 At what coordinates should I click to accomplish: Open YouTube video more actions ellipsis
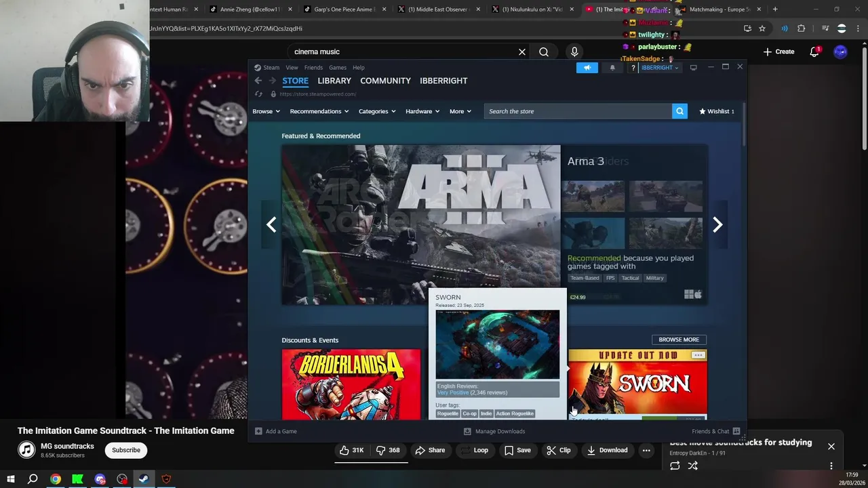click(646, 450)
